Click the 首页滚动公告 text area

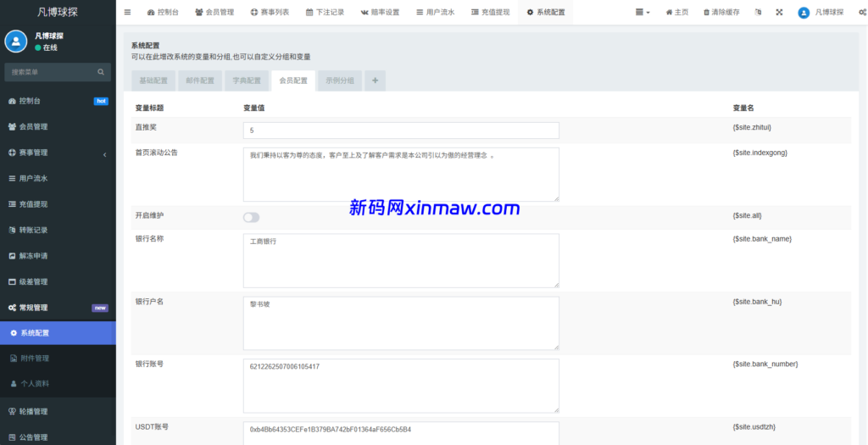pyautogui.click(x=401, y=175)
